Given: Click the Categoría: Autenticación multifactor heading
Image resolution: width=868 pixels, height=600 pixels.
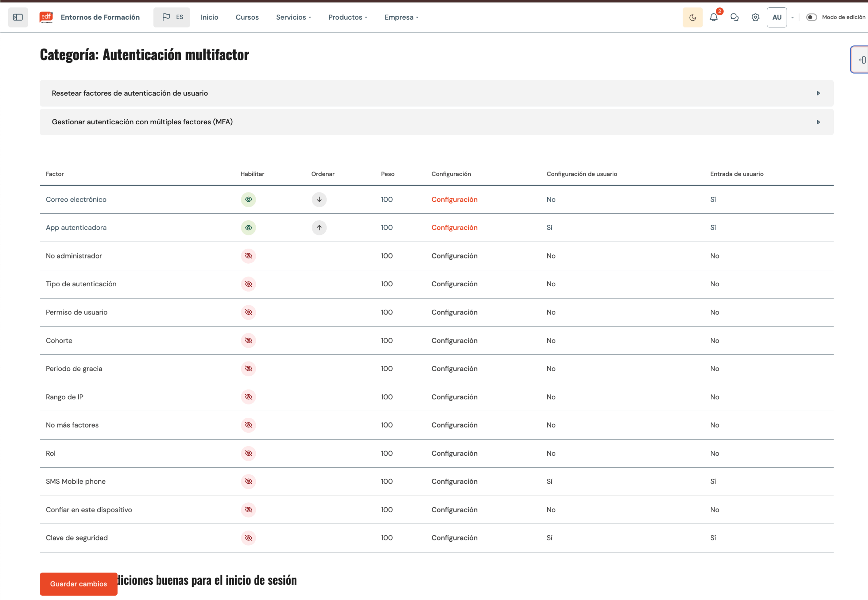Looking at the screenshot, I should [144, 55].
